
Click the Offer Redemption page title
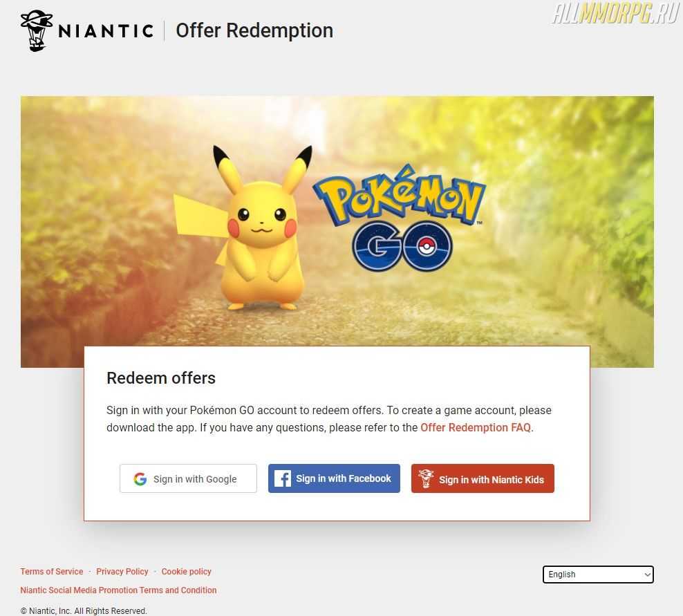(254, 31)
